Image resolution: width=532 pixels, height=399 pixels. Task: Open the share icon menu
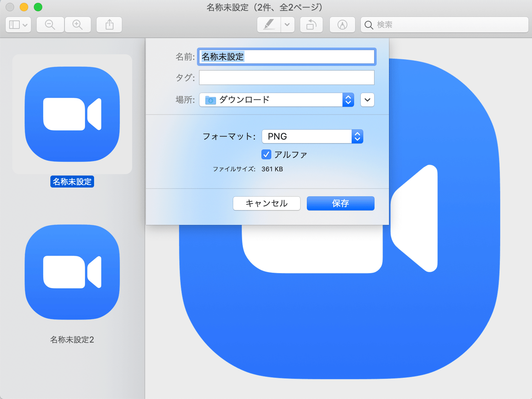coord(109,25)
